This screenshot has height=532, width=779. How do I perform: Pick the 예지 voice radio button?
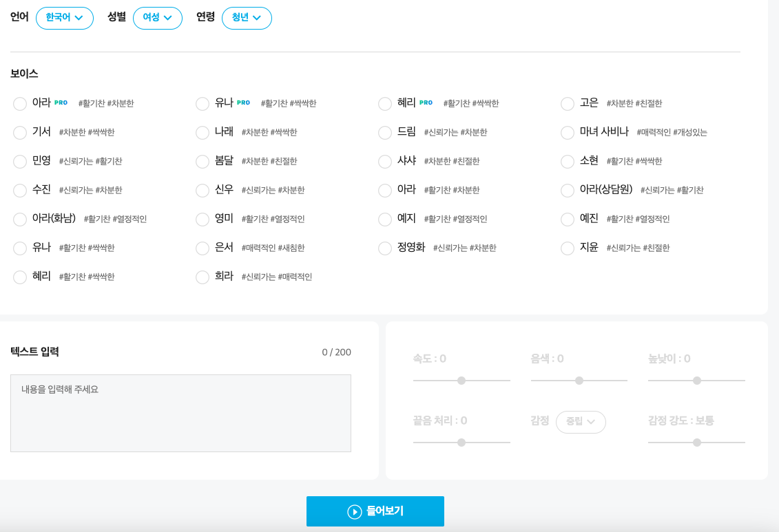[x=385, y=220]
